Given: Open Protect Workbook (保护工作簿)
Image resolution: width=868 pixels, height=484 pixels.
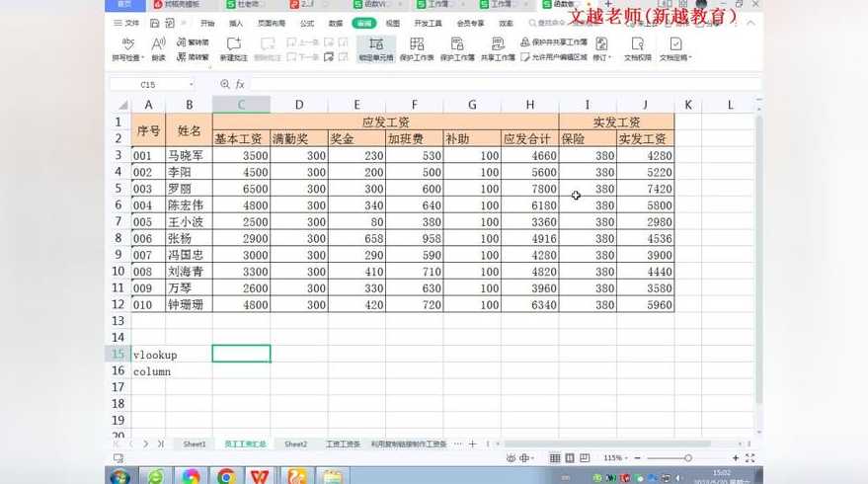Looking at the screenshot, I should tap(457, 48).
